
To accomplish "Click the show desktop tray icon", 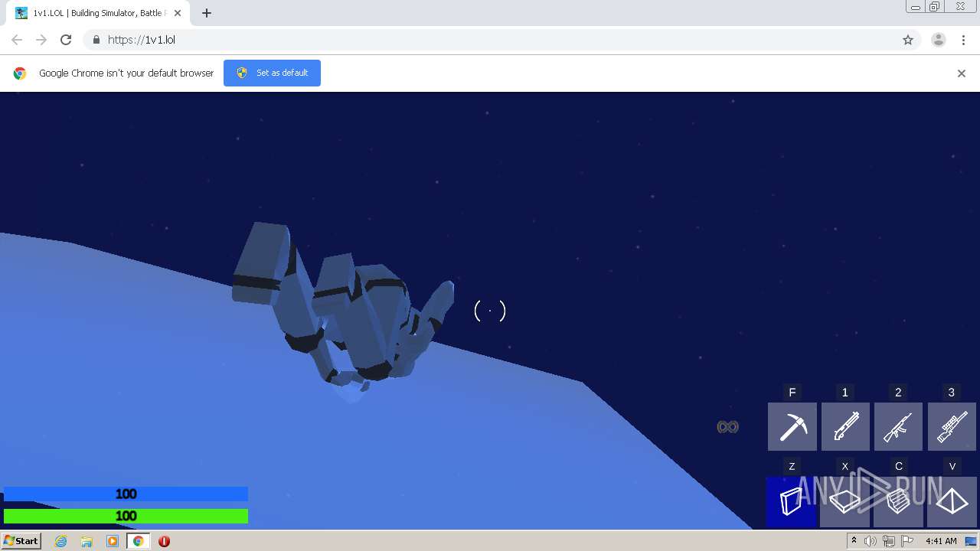I will click(971, 541).
